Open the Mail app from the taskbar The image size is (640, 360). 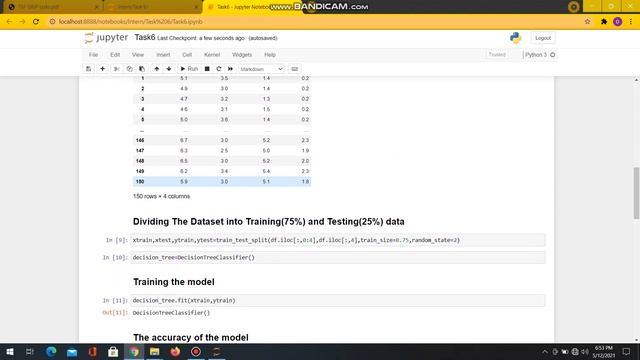coord(72,351)
